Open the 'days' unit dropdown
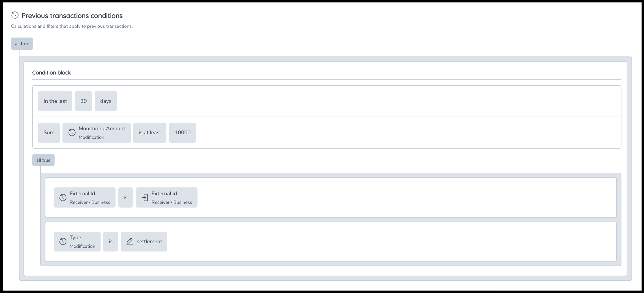644x293 pixels. (106, 101)
